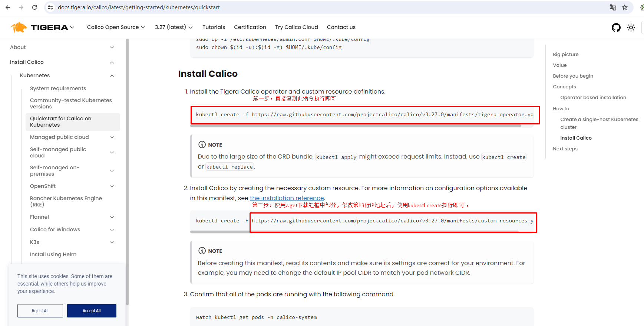The width and height of the screenshot is (644, 326).
Task: Open System requirements page
Action: pyautogui.click(x=58, y=88)
